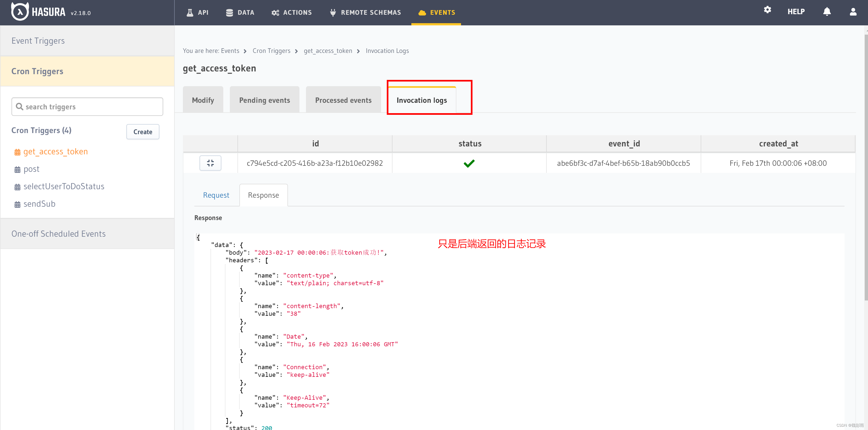Collapse the JSON root brace toggle
Image resolution: width=868 pixels, height=430 pixels.
198,237
